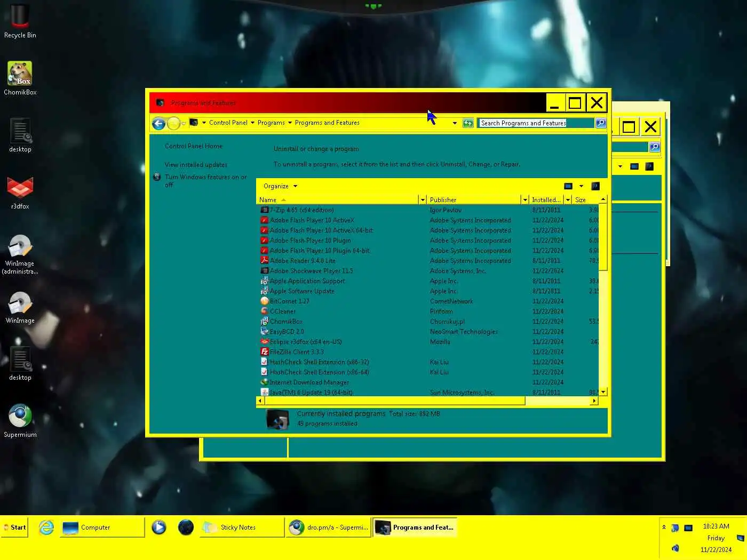Select the FileZilla Client 3.3.3 icon

click(264, 352)
